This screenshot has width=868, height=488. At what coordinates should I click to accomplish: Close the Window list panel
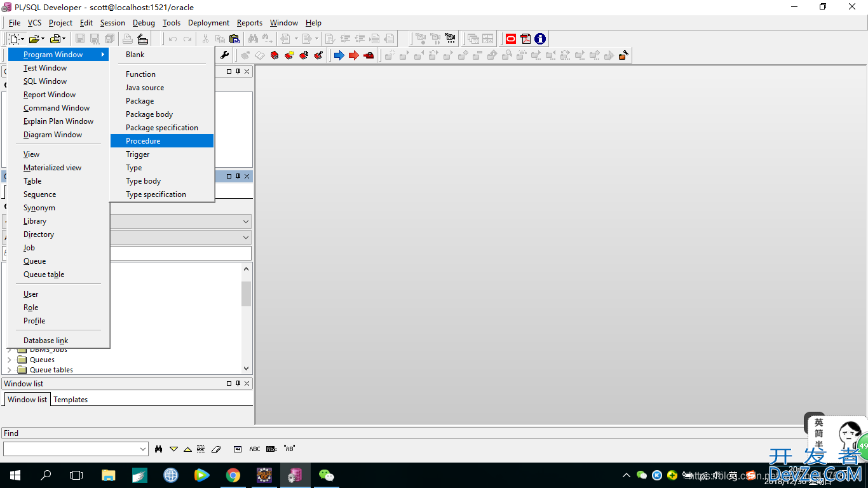pos(247,384)
